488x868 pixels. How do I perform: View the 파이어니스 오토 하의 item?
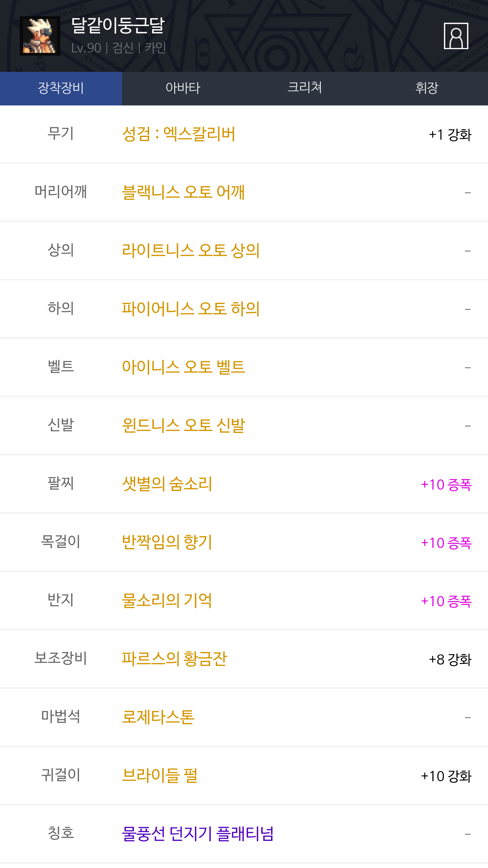pyautogui.click(x=191, y=309)
